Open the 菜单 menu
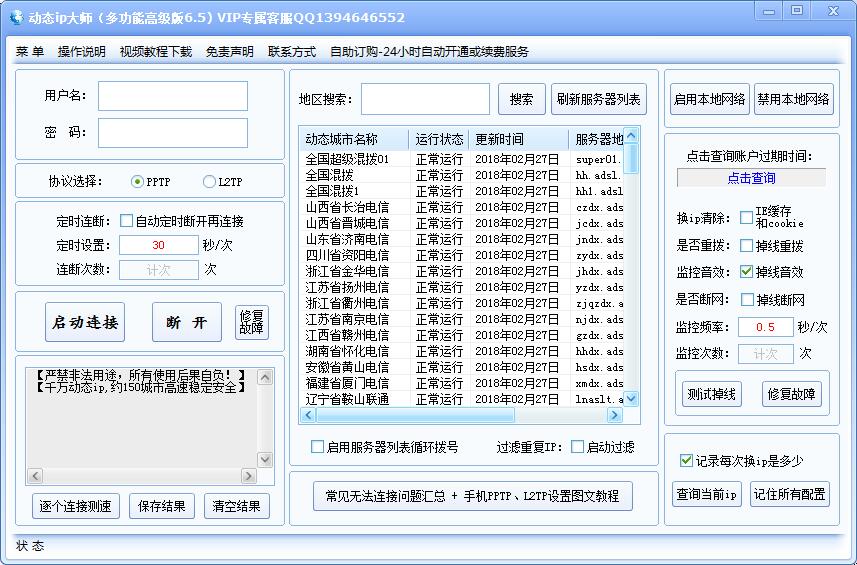This screenshot has width=857, height=565. pyautogui.click(x=30, y=52)
